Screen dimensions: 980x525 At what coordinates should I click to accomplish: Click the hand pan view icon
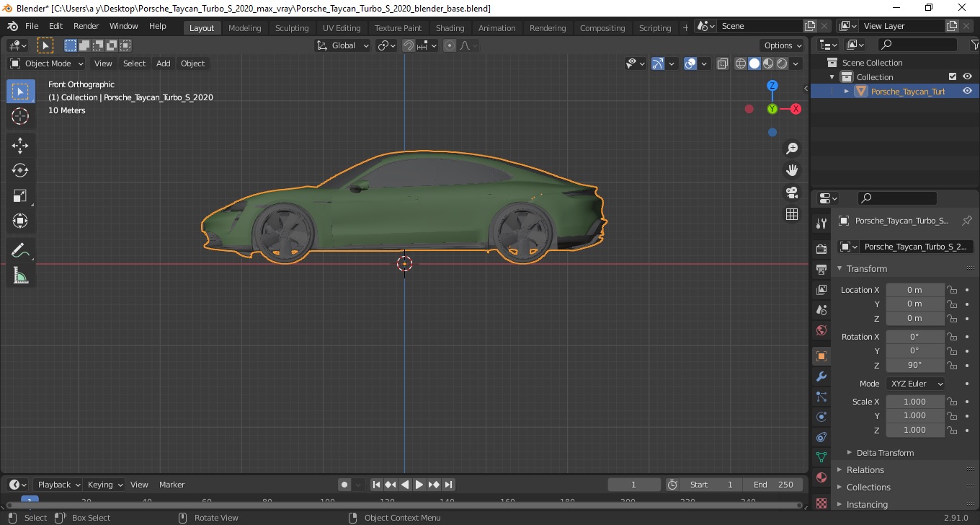[x=792, y=170]
